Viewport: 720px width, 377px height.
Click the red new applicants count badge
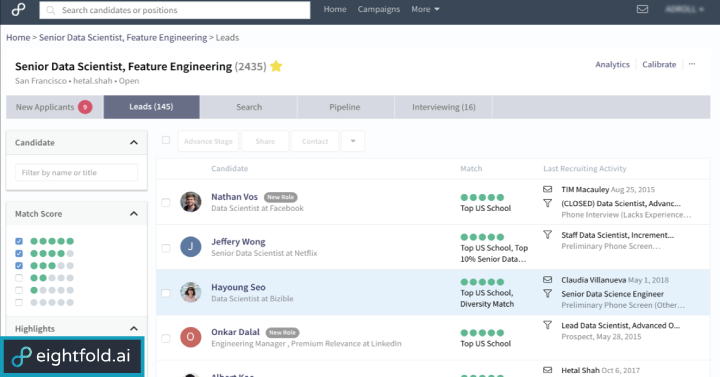(x=85, y=107)
